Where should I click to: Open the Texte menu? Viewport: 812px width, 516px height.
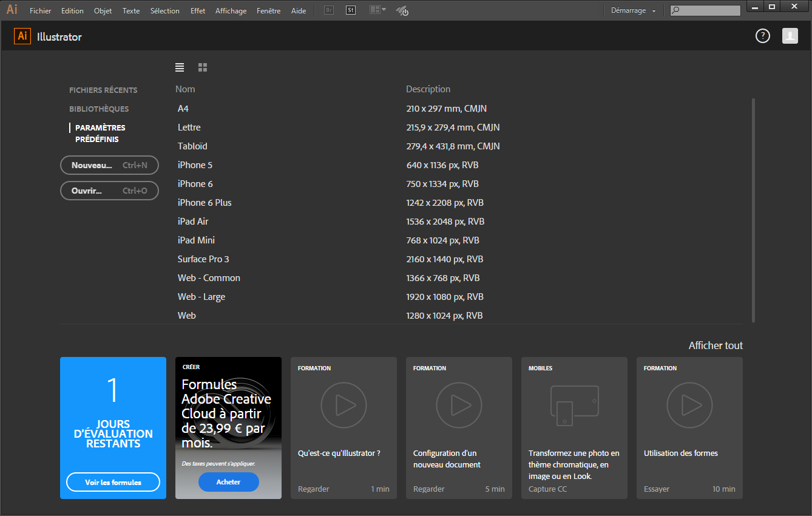pyautogui.click(x=131, y=11)
